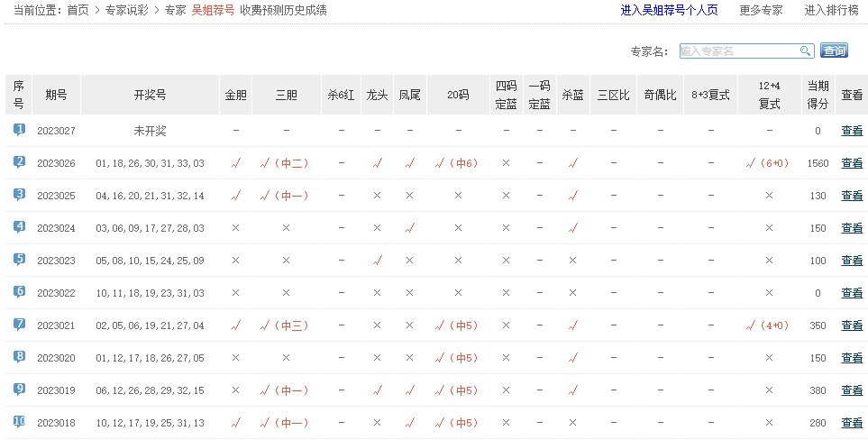The image size is (868, 440).
Task: Go to 进入排行榜 ranking page
Action: tap(831, 11)
